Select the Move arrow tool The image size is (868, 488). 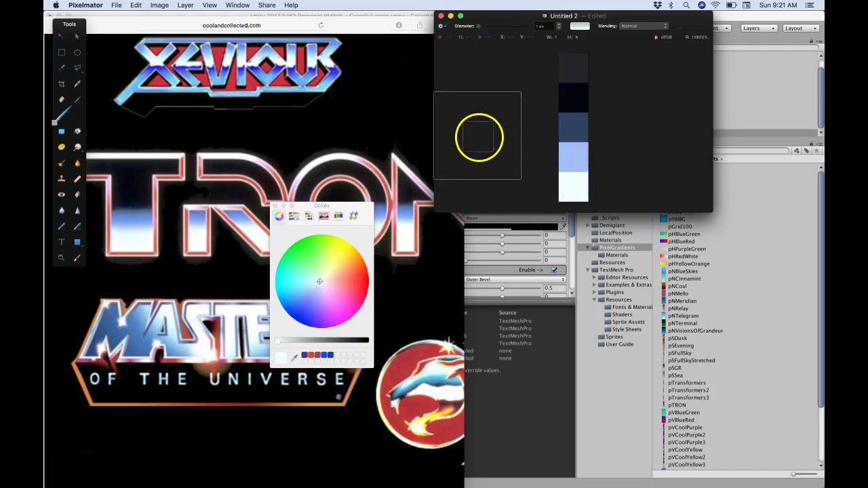click(x=77, y=37)
